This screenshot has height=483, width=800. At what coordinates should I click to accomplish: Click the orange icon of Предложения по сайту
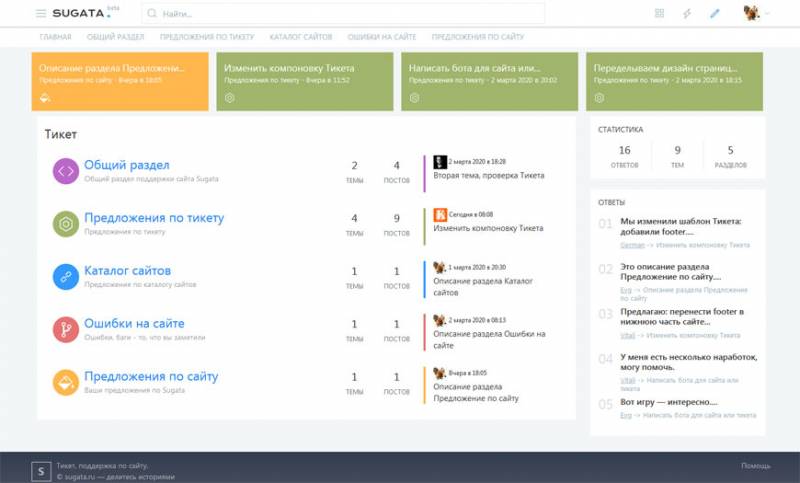(x=66, y=383)
